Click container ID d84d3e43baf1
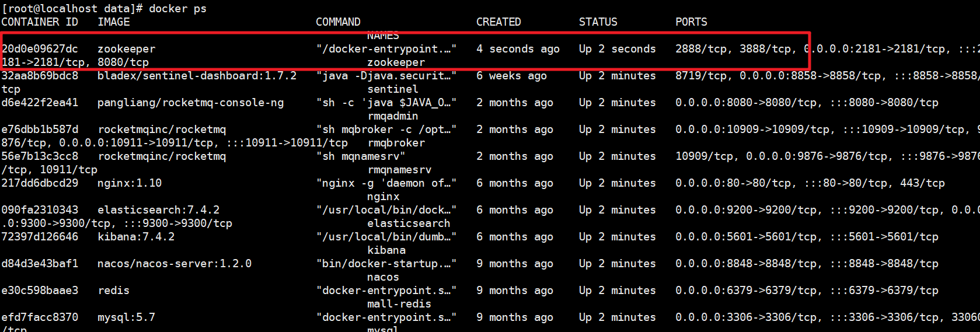The width and height of the screenshot is (980, 332). pos(40,264)
